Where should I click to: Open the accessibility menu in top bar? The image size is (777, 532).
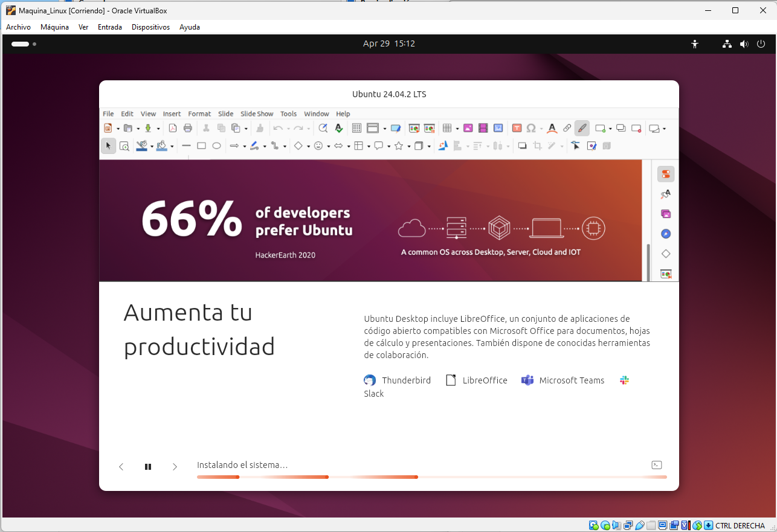[695, 44]
